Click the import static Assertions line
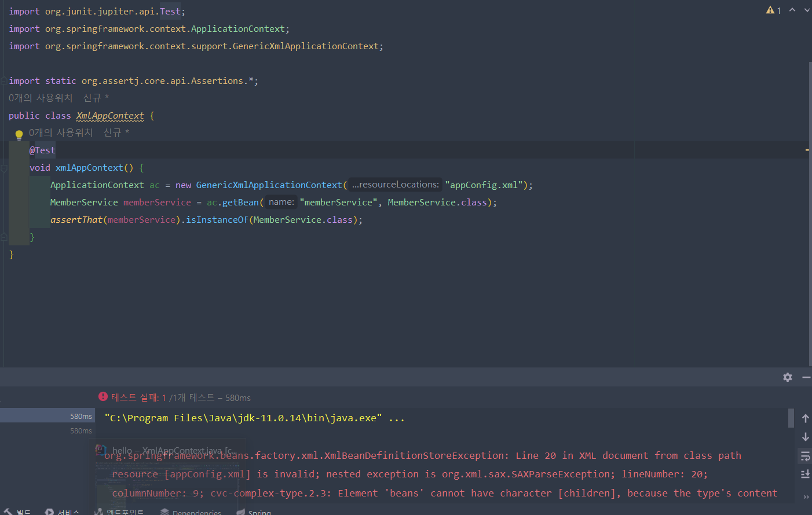 coord(133,80)
